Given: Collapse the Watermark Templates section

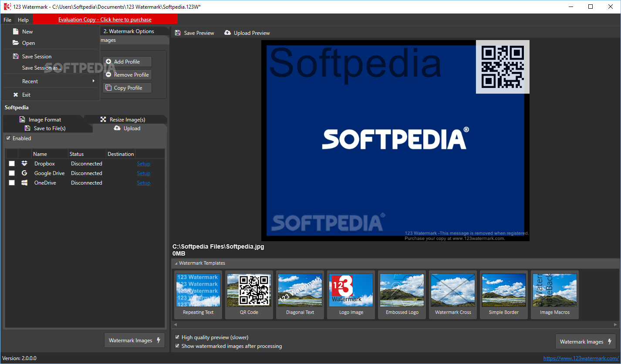Looking at the screenshot, I should 176,263.
